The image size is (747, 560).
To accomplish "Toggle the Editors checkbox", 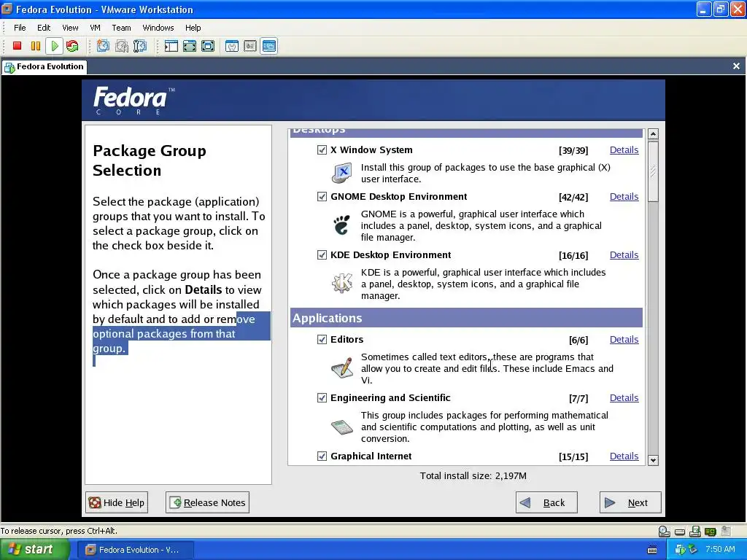I will (x=322, y=340).
